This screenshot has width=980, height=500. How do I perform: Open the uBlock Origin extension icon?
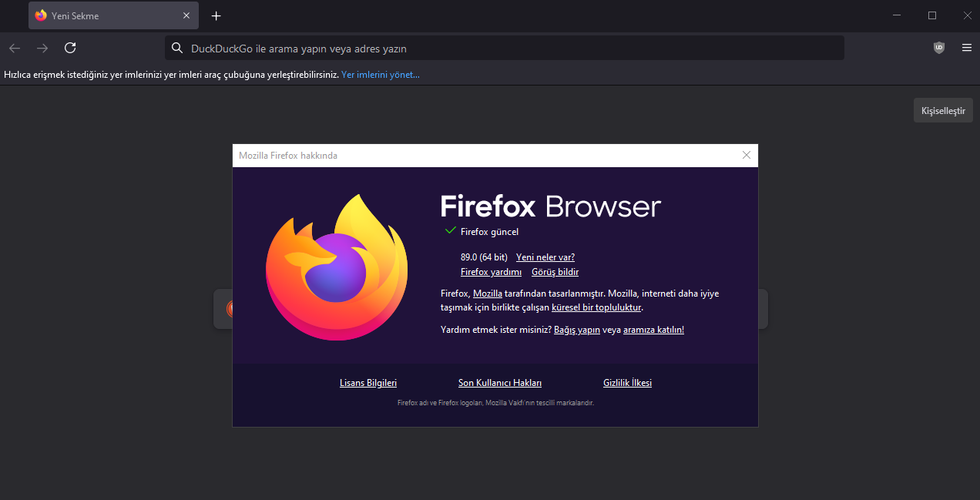(938, 48)
